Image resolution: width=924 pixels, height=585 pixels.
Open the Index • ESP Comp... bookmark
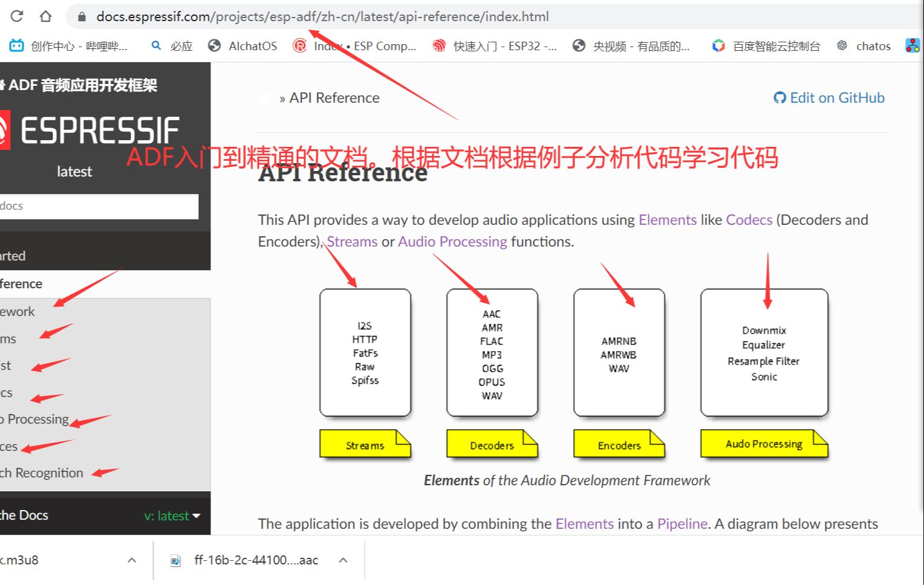354,46
